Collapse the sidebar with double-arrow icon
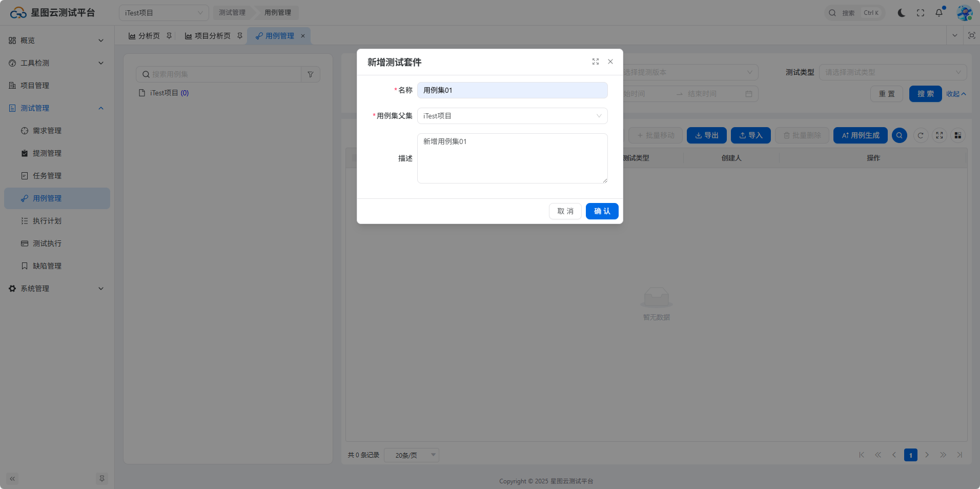Viewport: 980px width, 489px height. [x=12, y=479]
